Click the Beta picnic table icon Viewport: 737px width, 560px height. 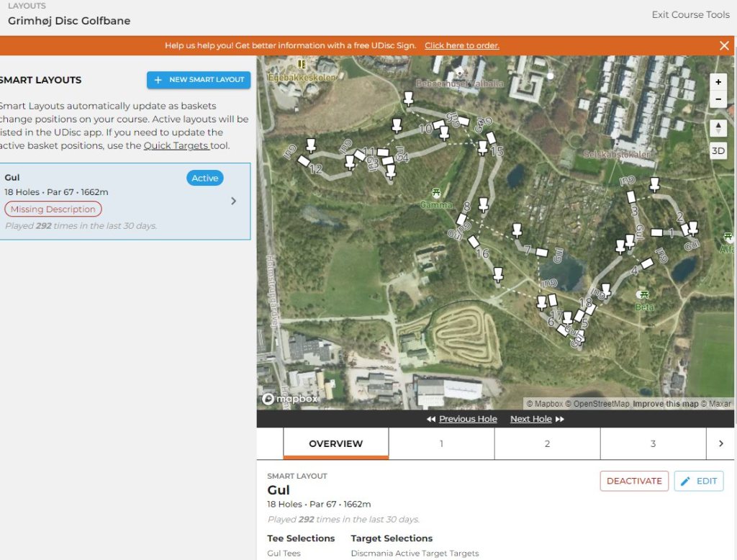643,295
